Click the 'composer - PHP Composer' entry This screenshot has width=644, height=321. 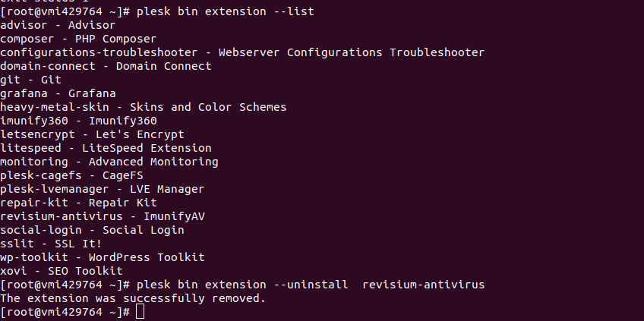[78, 39]
